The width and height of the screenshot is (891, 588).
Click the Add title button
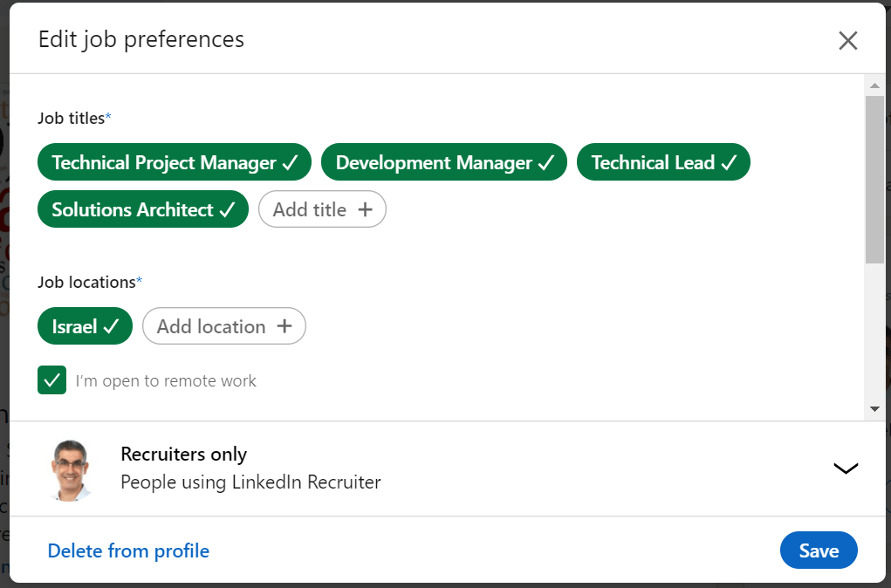pos(322,209)
